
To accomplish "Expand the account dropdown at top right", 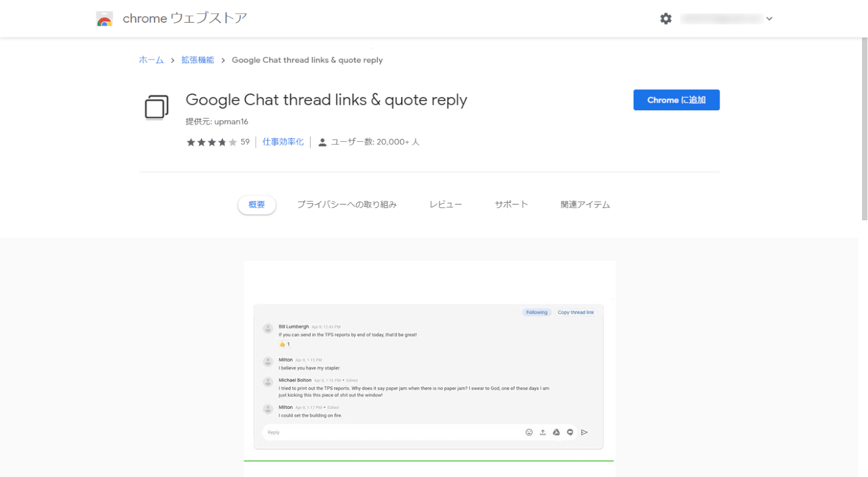I will 769,18.
